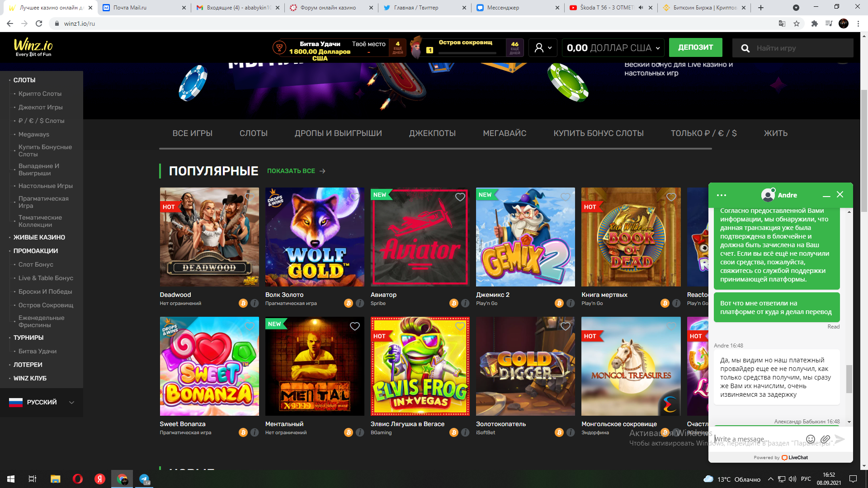Close the Andre chat window
868x488 pixels.
coord(840,194)
